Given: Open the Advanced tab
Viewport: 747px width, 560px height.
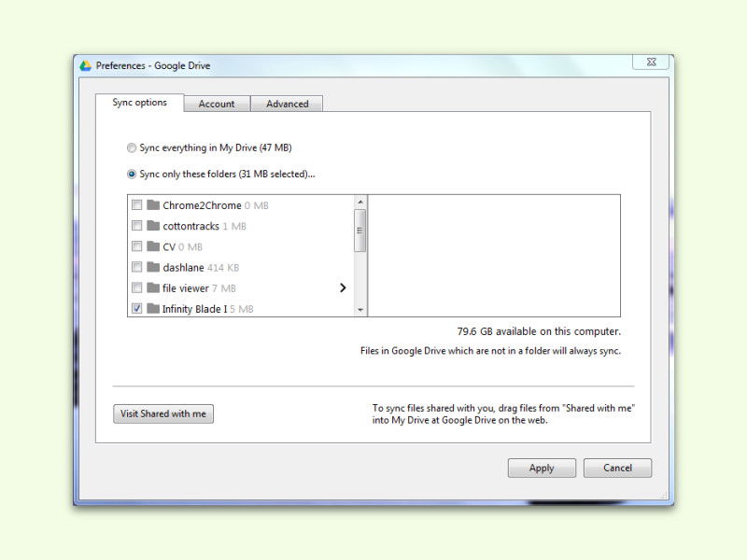Looking at the screenshot, I should click(287, 104).
